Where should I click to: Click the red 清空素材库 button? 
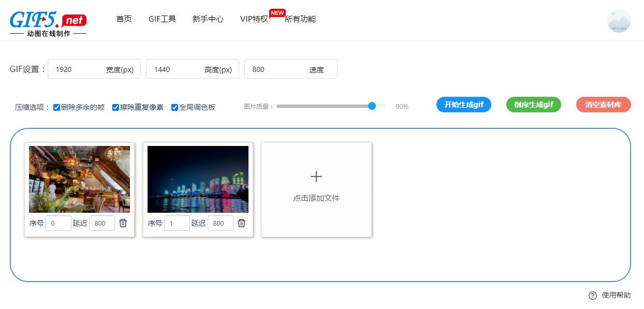(x=603, y=104)
